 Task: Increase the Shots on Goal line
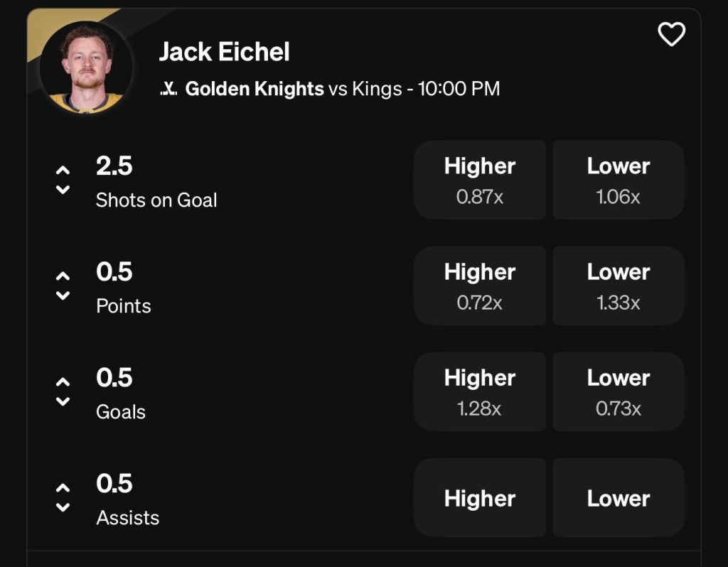click(x=63, y=171)
